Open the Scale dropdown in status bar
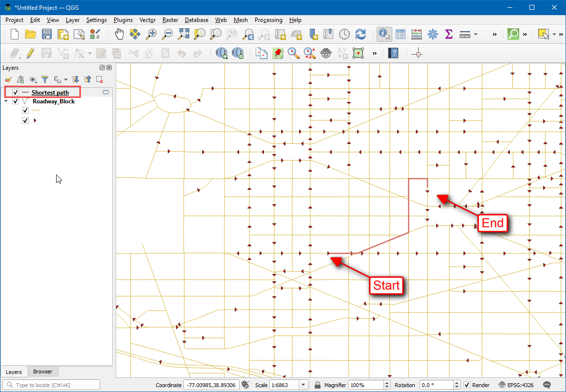Viewport: 566px width, 392px height. pos(303,385)
